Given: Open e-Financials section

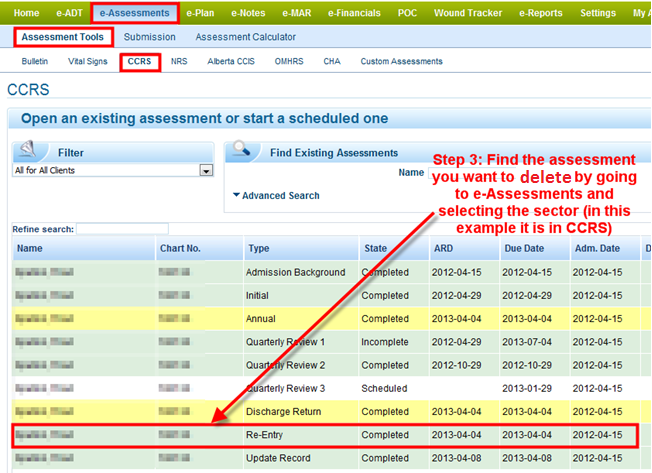Looking at the screenshot, I should [x=354, y=13].
